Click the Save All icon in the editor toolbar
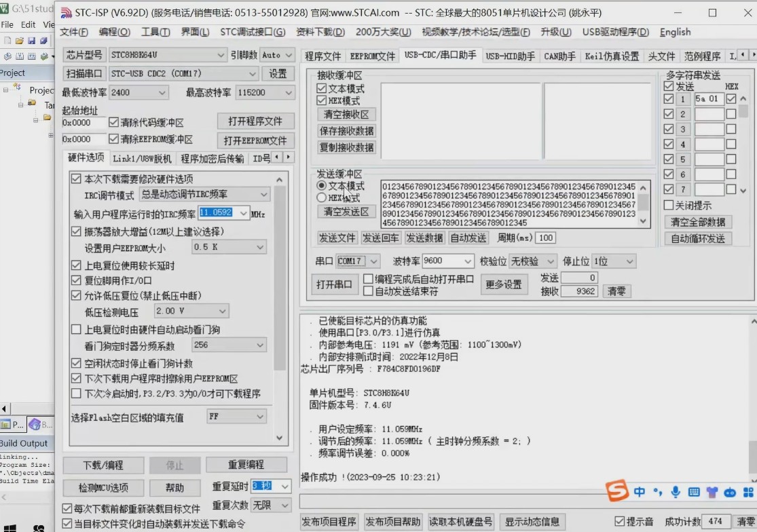Screen dimensions: 757x532 click(x=43, y=41)
